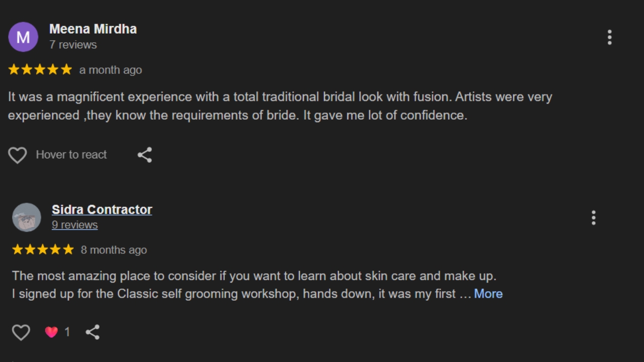The width and height of the screenshot is (644, 362).
Task: Share Meena Mirdha's review
Action: click(145, 155)
